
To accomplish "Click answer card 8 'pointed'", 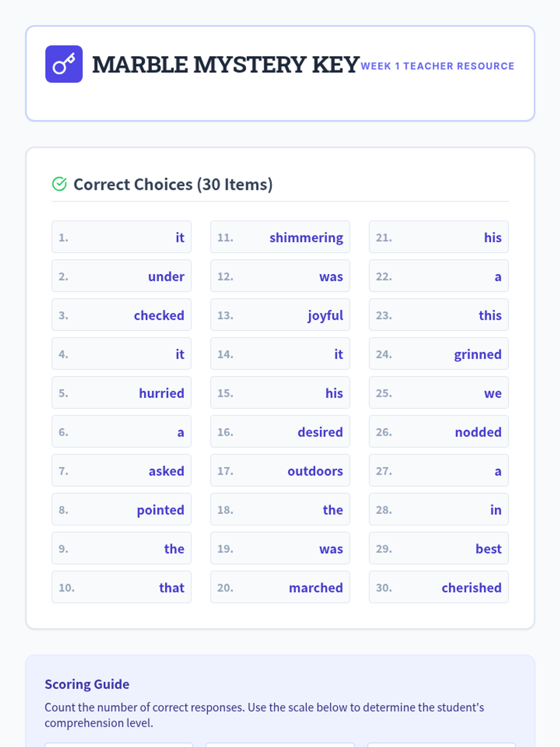I will click(121, 509).
